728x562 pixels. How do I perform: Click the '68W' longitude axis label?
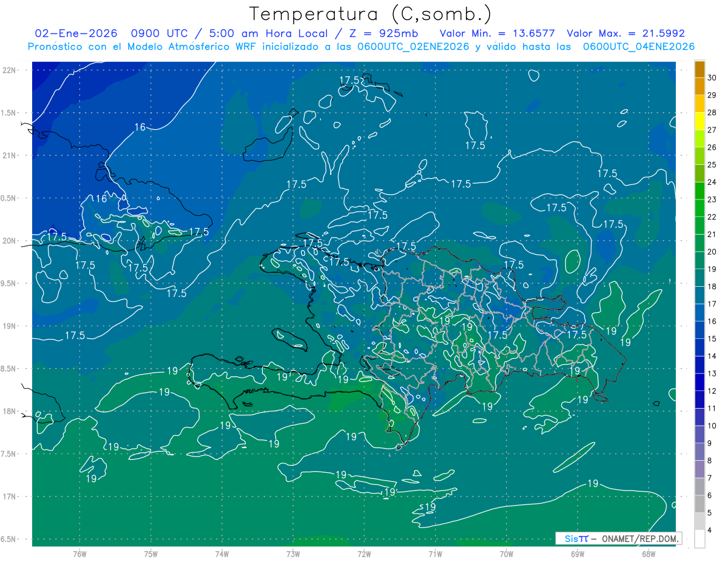click(x=649, y=554)
